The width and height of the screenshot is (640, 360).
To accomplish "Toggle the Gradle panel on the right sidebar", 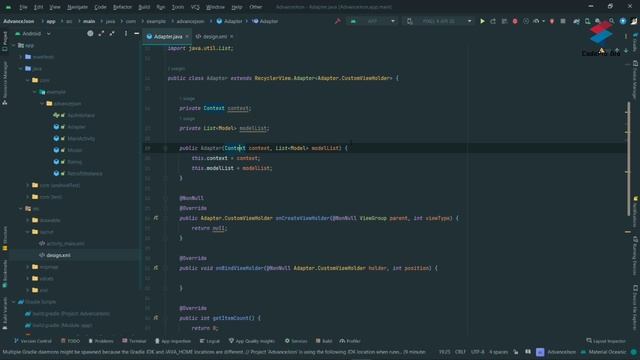I will coord(635,43).
